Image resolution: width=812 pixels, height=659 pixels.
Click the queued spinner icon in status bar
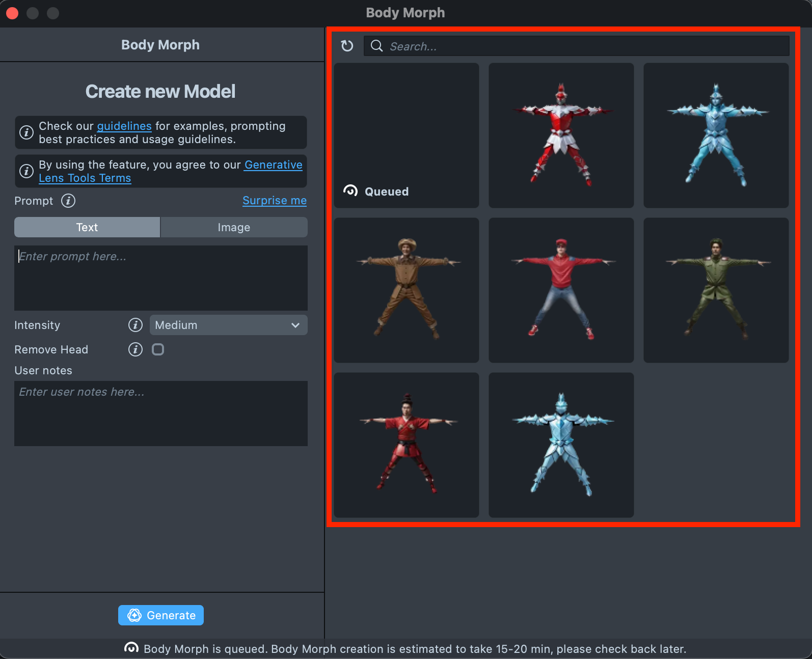click(x=131, y=648)
